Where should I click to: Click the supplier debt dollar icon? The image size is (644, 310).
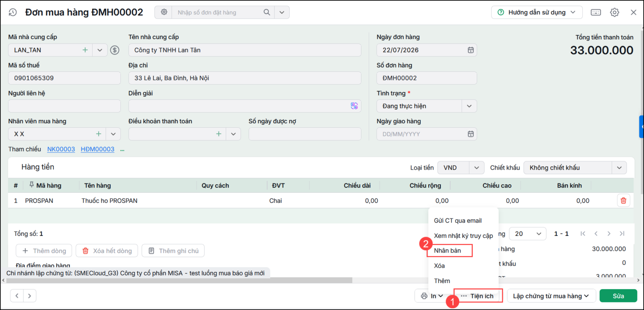coord(115,50)
